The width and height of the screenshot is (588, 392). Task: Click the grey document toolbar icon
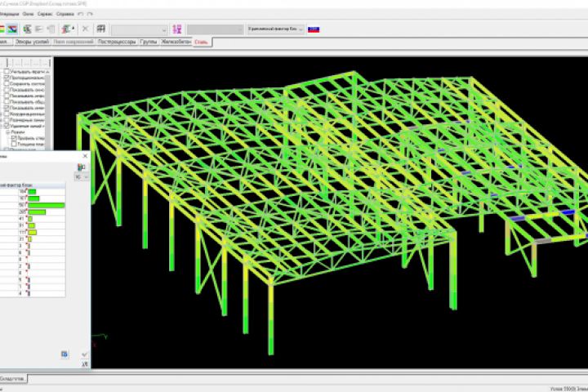(51, 29)
